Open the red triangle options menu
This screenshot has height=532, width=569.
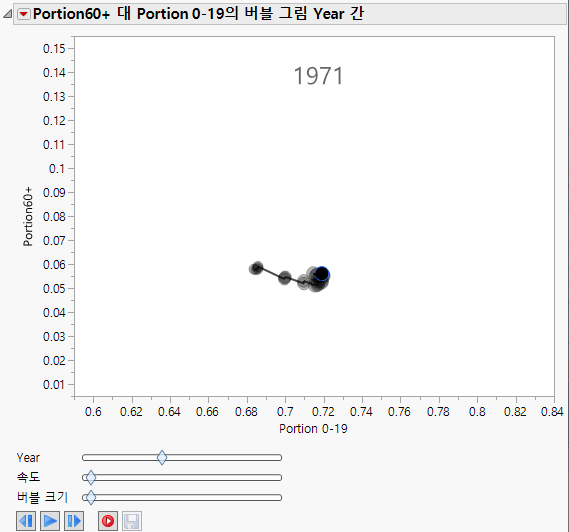click(24, 14)
